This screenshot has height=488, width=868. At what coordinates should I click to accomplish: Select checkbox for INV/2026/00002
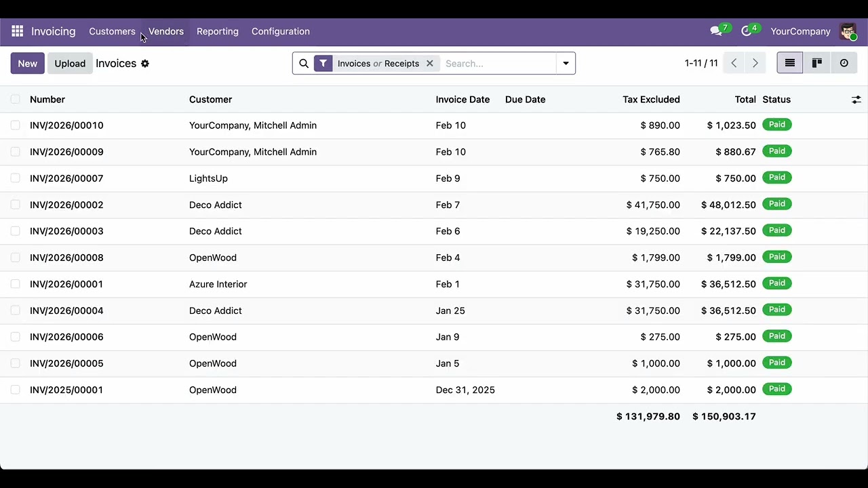(15, 205)
